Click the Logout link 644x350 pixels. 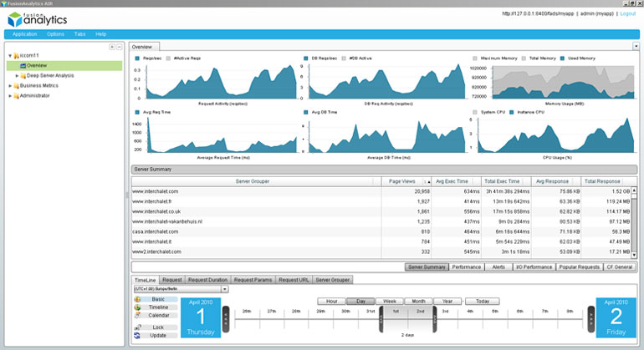tap(628, 13)
